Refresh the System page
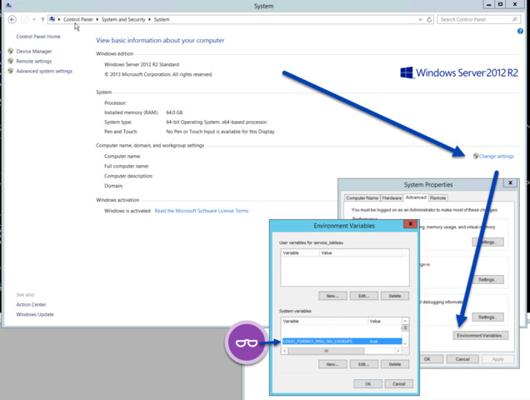This screenshot has height=400, width=530. click(429, 20)
